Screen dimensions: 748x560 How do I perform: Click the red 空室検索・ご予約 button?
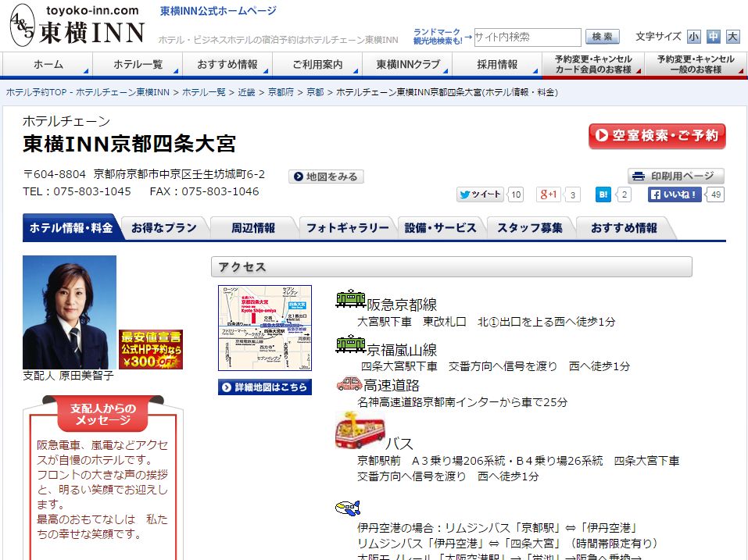657,136
